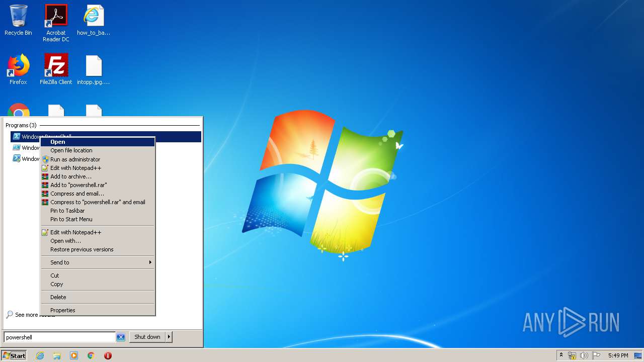Select Add to archive...
This screenshot has width=644, height=362.
(98, 176)
